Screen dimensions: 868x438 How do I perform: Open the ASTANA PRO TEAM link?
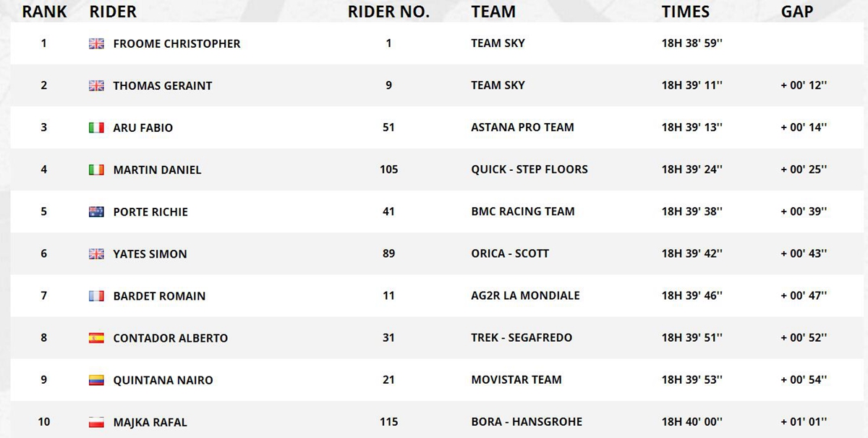[522, 127]
